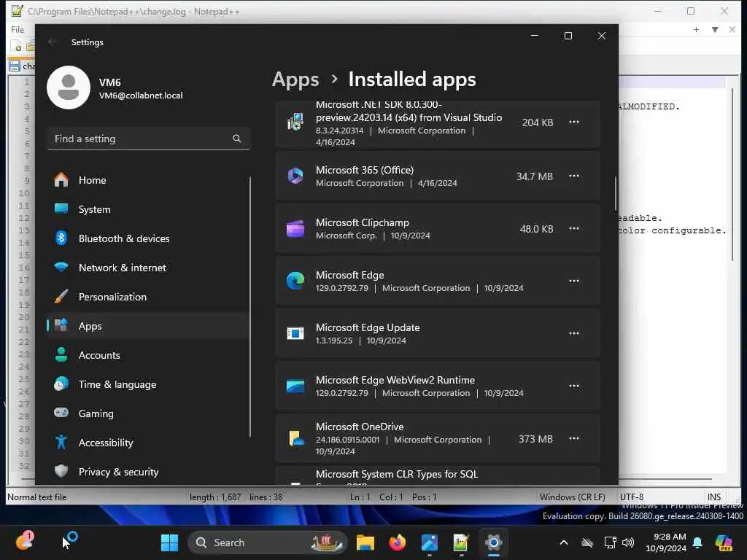
Task: Open more options for Microsoft Clipchamp
Action: (x=574, y=228)
